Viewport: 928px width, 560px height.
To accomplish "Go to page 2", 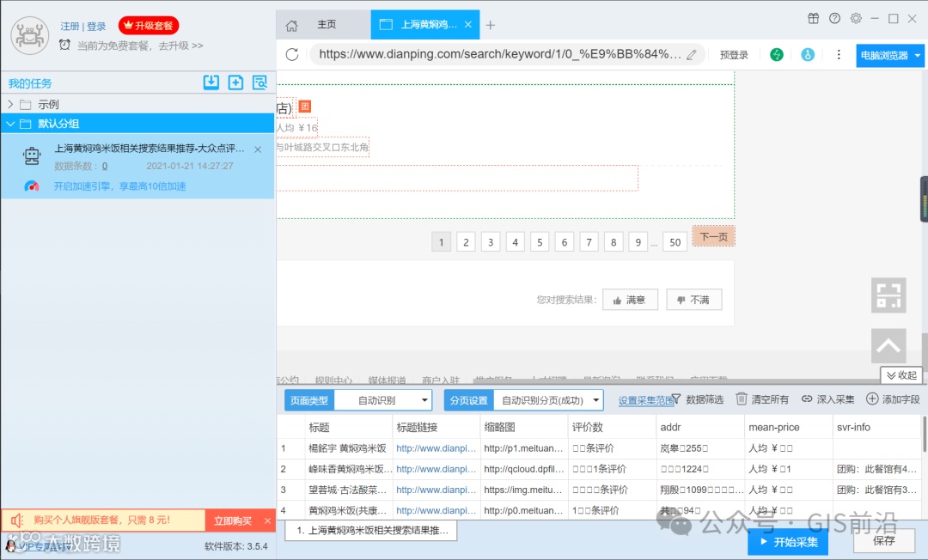I will point(466,242).
